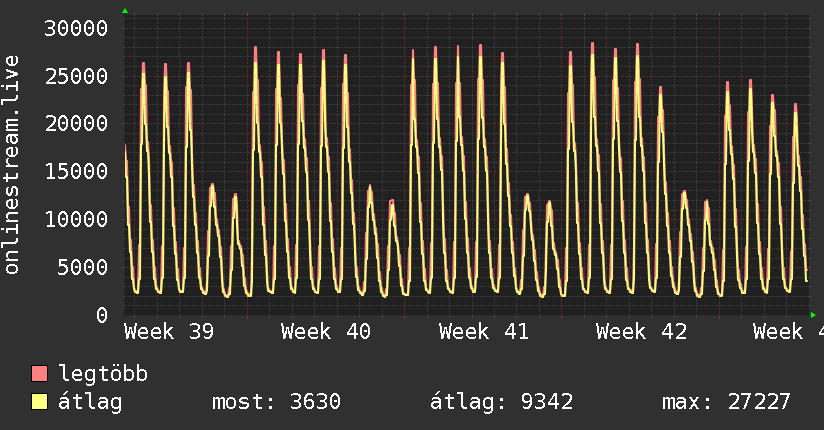Click the yellow átlag legend swatch
Viewport: 824px width, 430px height.
click(39, 402)
